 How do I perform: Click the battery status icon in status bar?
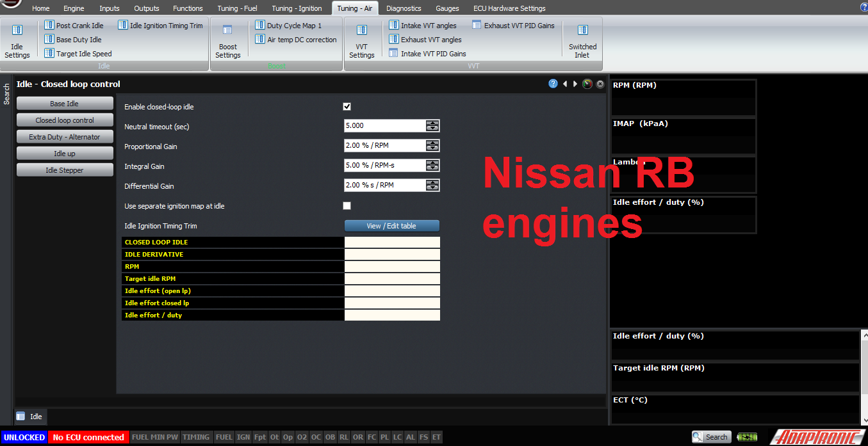point(747,437)
